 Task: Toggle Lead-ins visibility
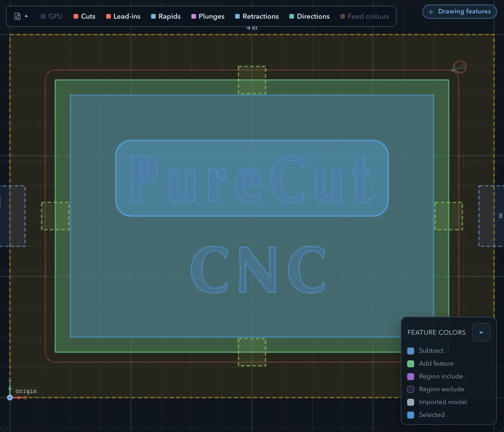[123, 16]
